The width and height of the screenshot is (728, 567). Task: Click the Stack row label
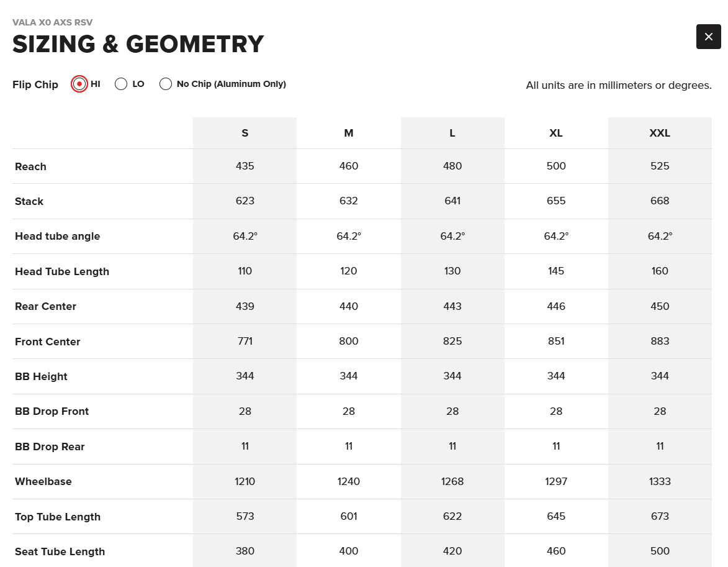coord(29,201)
